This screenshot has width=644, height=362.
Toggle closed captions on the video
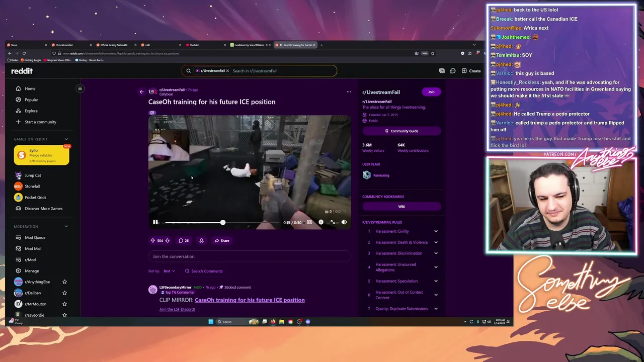coord(309,222)
